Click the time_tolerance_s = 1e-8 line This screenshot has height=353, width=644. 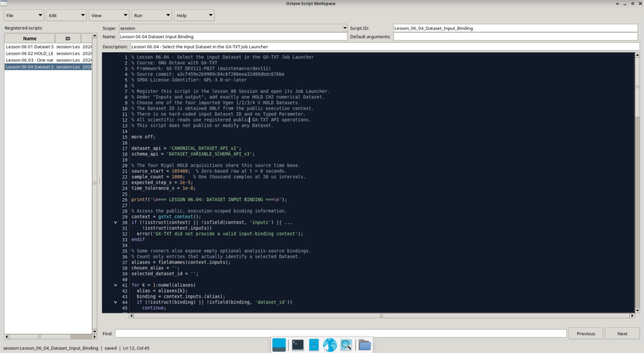pos(163,188)
